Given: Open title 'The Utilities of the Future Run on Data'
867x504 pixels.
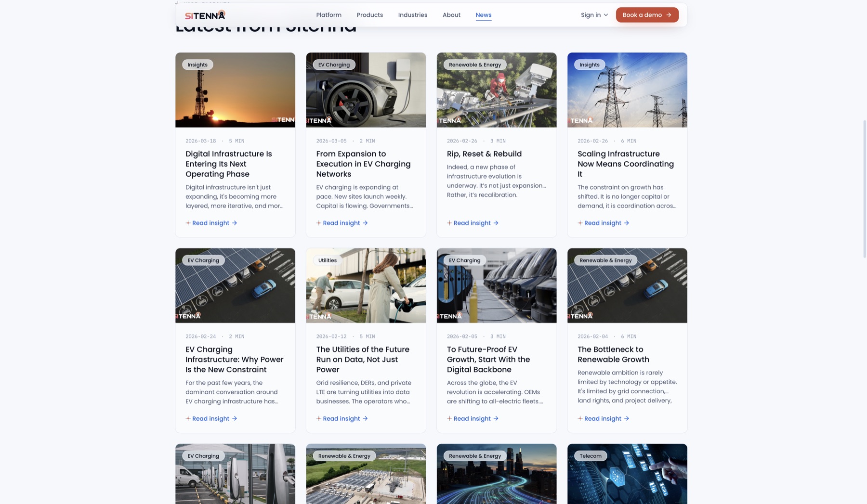Looking at the screenshot, I should [363, 359].
